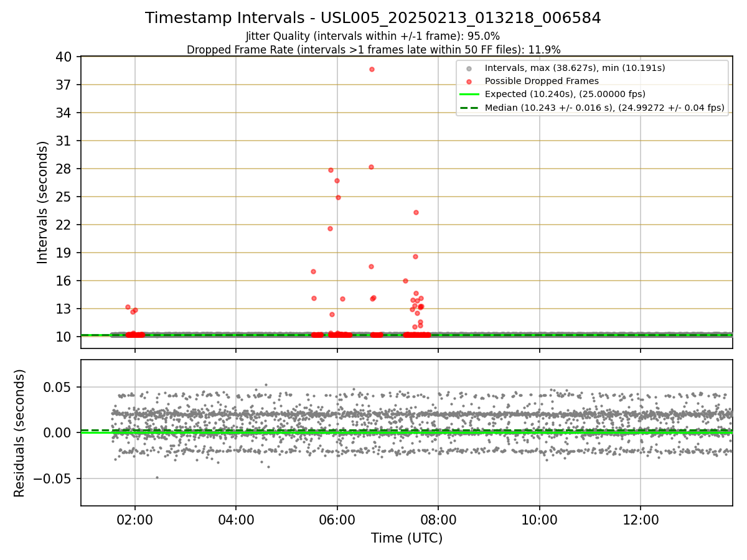Viewport: 747px width, 560px height.
Task: Click the x-axis tick label '08:00'
Action: point(438,519)
